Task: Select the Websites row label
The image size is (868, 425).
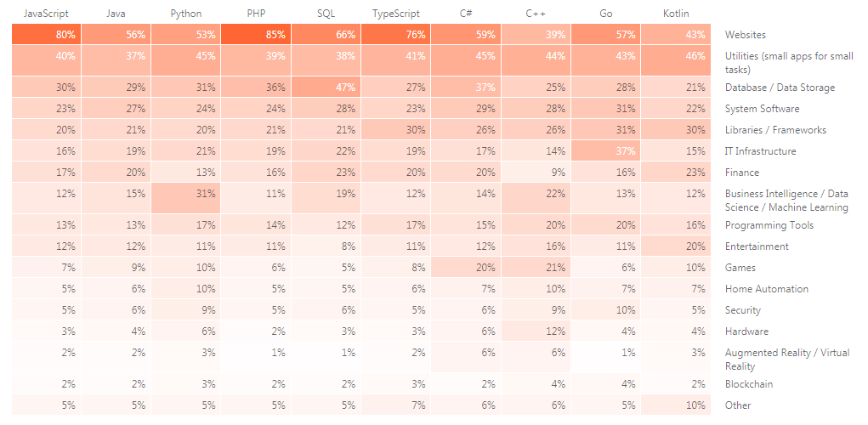Action: 745,35
